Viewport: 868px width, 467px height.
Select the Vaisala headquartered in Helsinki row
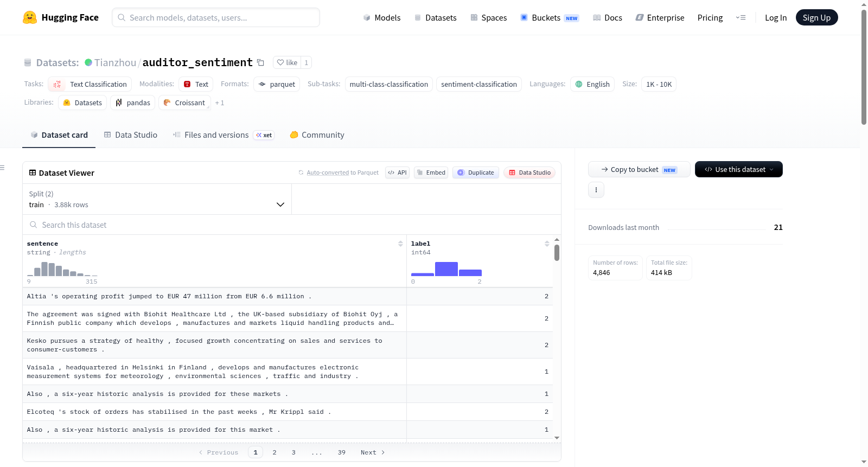tap(288, 372)
